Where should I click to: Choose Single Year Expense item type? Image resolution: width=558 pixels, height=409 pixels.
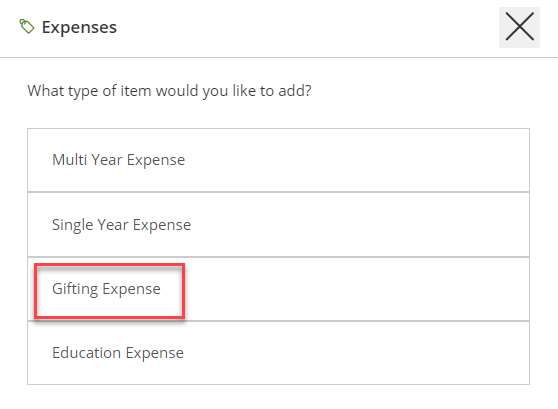pos(278,224)
